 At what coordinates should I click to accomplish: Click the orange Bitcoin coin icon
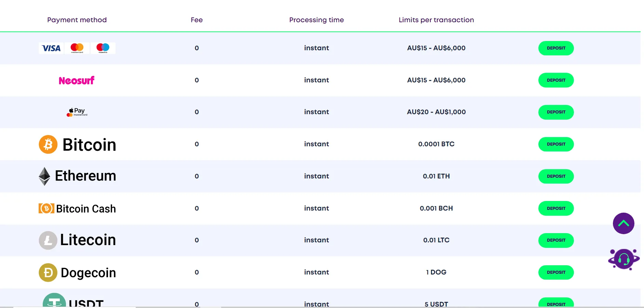click(48, 144)
